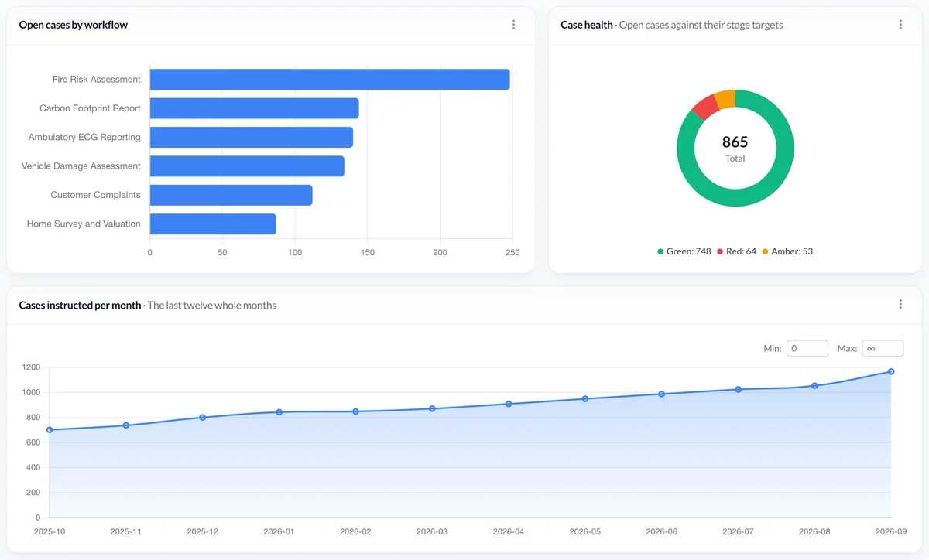Click the red segment of the donut chart
Image resolution: width=929 pixels, height=560 pixels.
[x=706, y=107]
